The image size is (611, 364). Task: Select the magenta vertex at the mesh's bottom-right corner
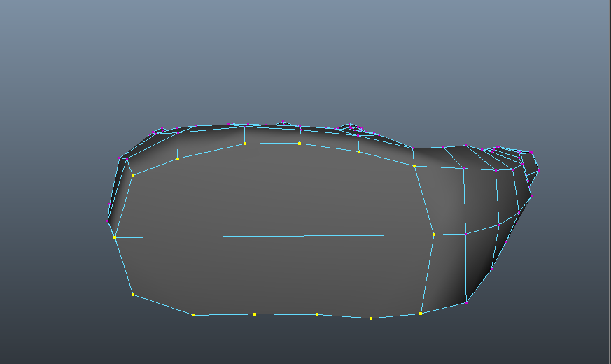(466, 302)
